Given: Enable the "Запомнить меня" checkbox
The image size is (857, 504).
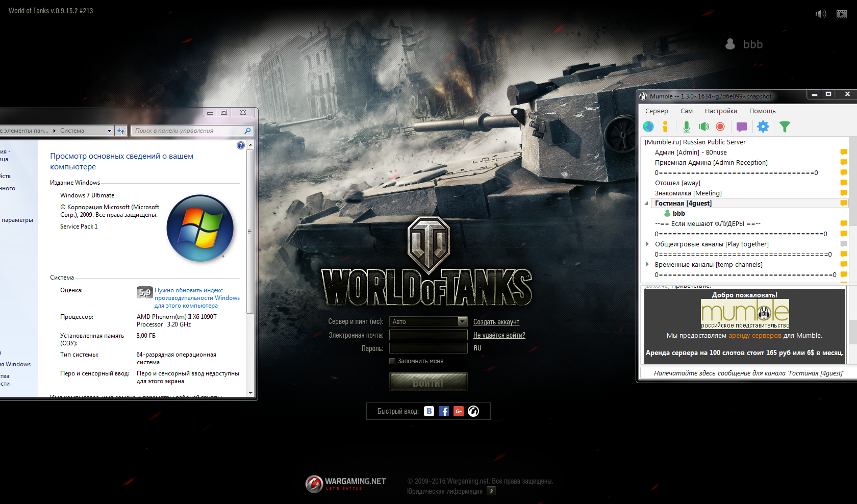Looking at the screenshot, I should point(392,361).
